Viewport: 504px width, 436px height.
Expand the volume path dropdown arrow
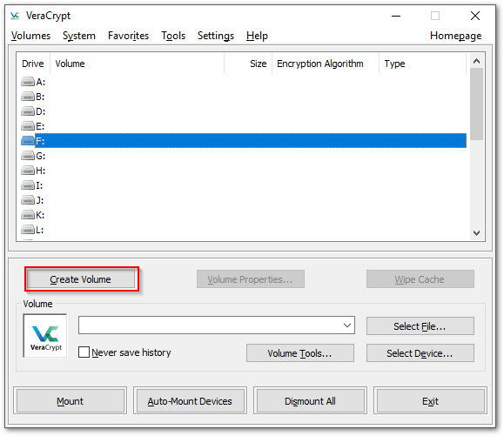[x=347, y=325]
